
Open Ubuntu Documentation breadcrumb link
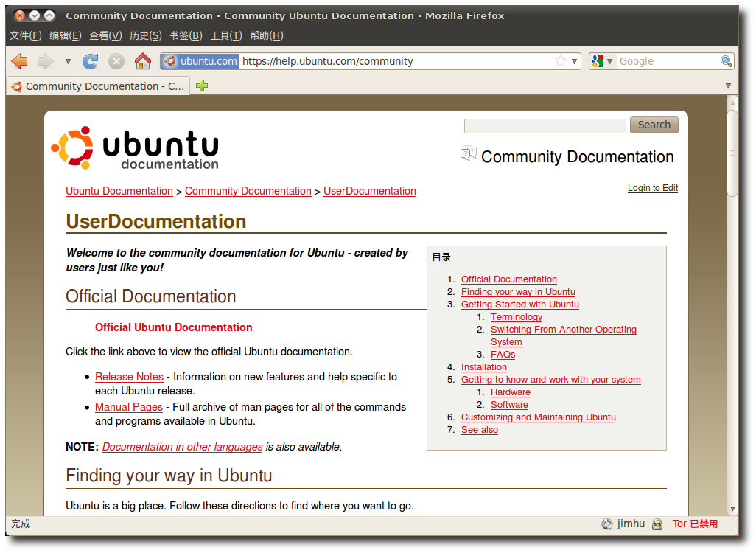point(119,191)
